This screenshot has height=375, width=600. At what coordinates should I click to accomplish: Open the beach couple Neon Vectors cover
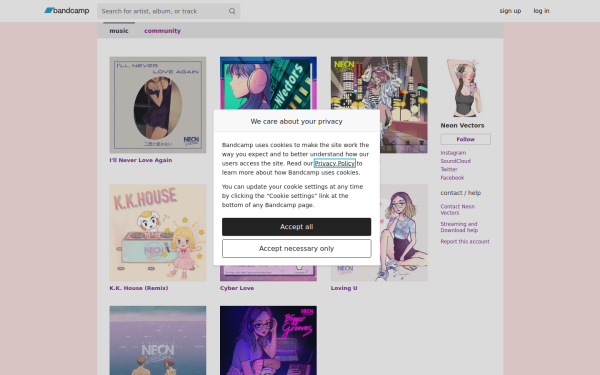click(158, 340)
